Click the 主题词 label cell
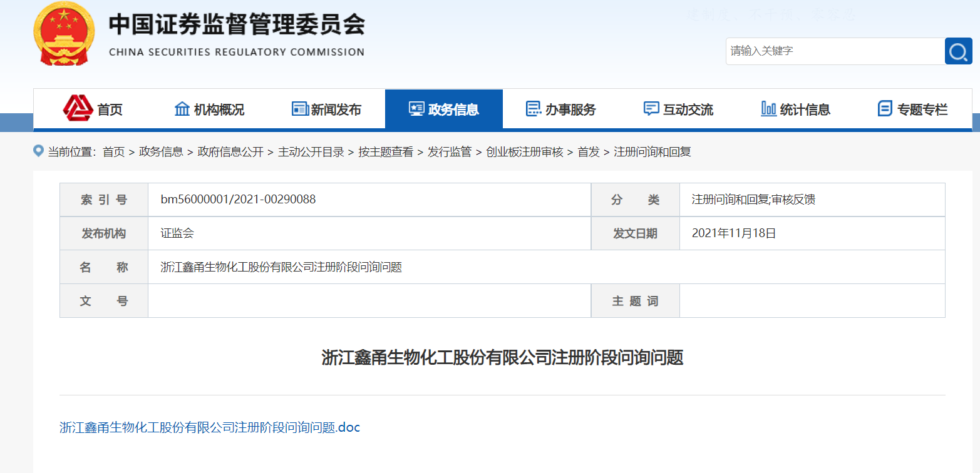The width and height of the screenshot is (980, 473). (636, 301)
